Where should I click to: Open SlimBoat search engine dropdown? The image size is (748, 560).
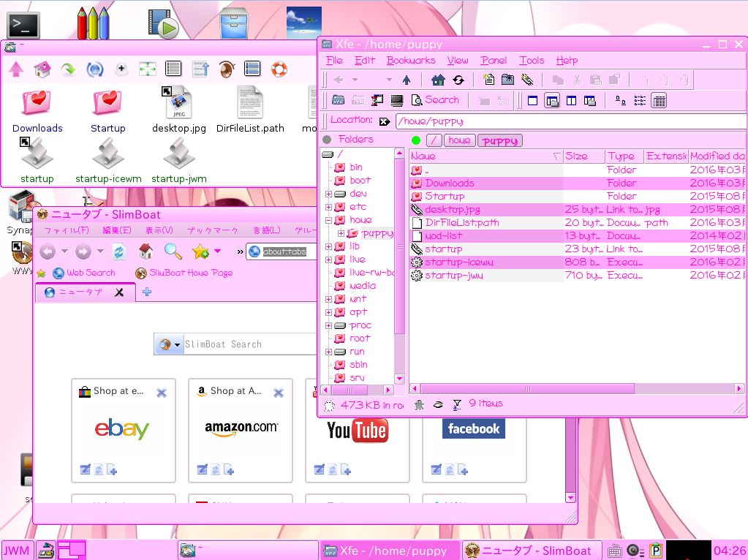coord(177,344)
